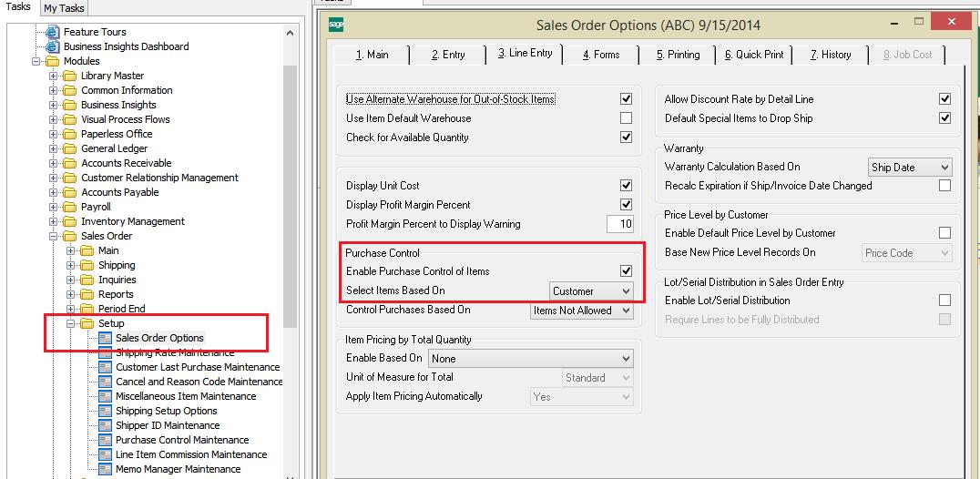
Task: Click the Shipping Rate Maintenance task icon
Action: [x=105, y=352]
